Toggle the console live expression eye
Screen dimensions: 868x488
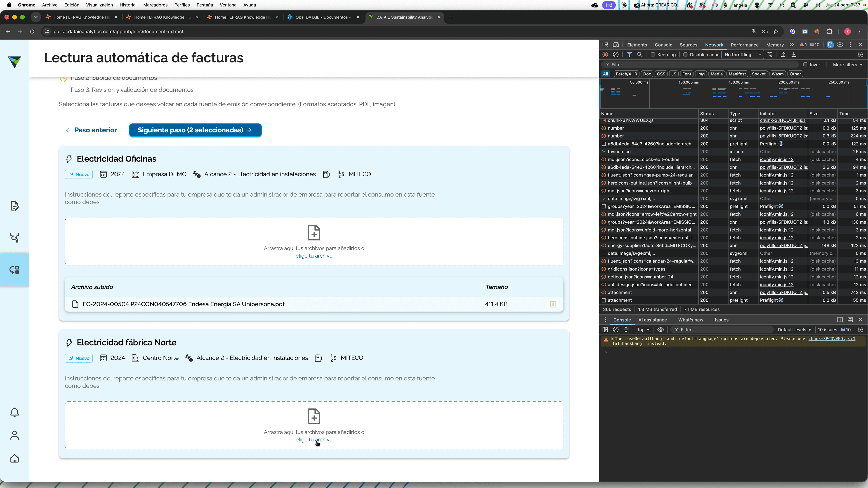[x=661, y=330]
